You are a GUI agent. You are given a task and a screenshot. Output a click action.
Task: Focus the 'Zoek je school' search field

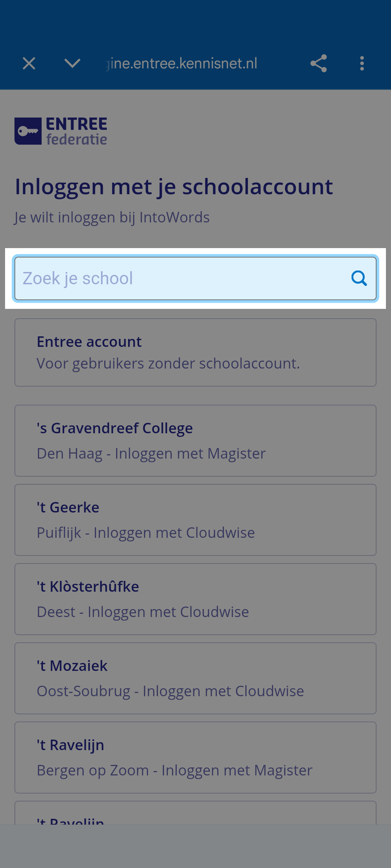195,278
